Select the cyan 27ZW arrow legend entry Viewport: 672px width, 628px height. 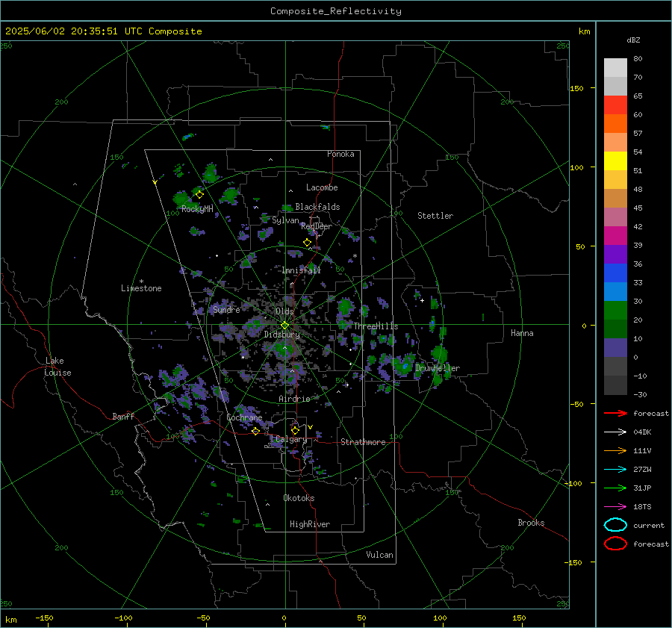click(615, 470)
